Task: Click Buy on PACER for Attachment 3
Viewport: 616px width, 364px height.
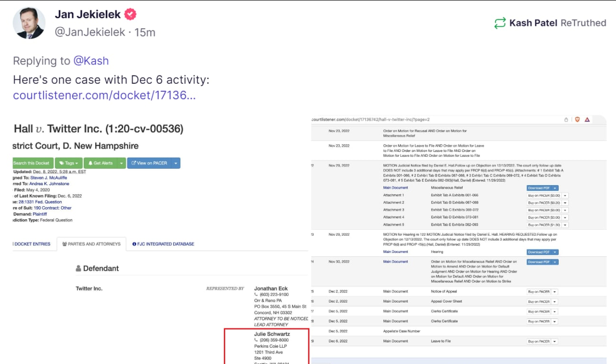Action: [x=544, y=210]
